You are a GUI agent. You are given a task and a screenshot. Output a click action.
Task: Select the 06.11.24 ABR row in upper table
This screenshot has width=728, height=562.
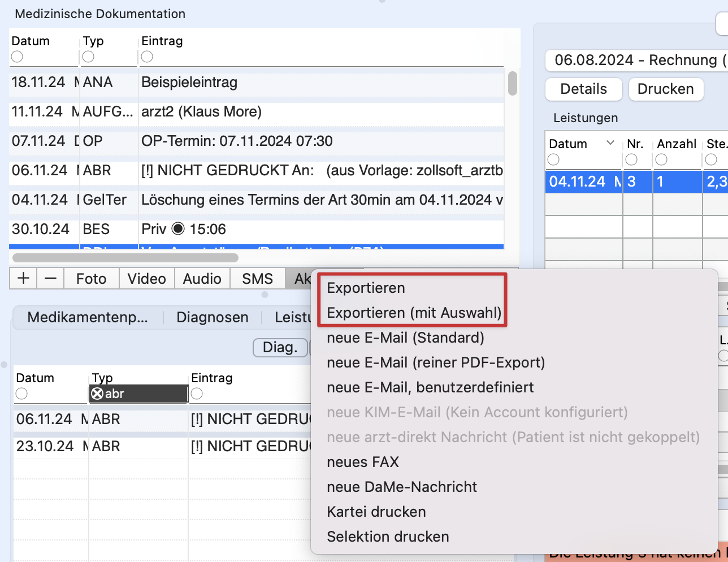257,170
